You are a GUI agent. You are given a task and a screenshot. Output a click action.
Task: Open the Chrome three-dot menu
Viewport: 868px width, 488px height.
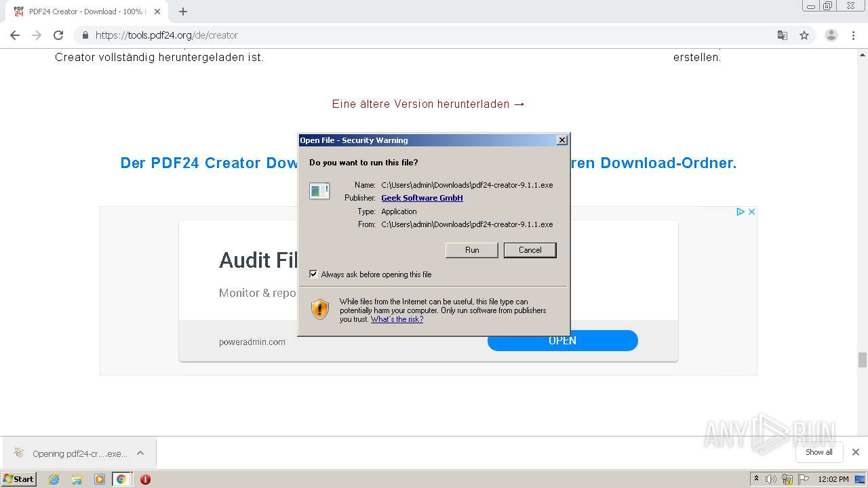854,35
